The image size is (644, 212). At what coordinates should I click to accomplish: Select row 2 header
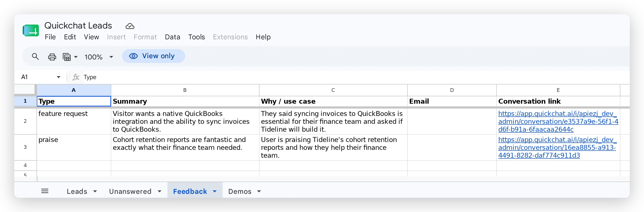25,121
